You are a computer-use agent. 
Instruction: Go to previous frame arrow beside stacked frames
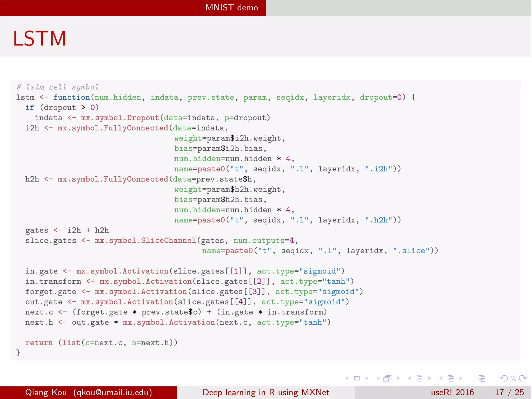click(378, 378)
